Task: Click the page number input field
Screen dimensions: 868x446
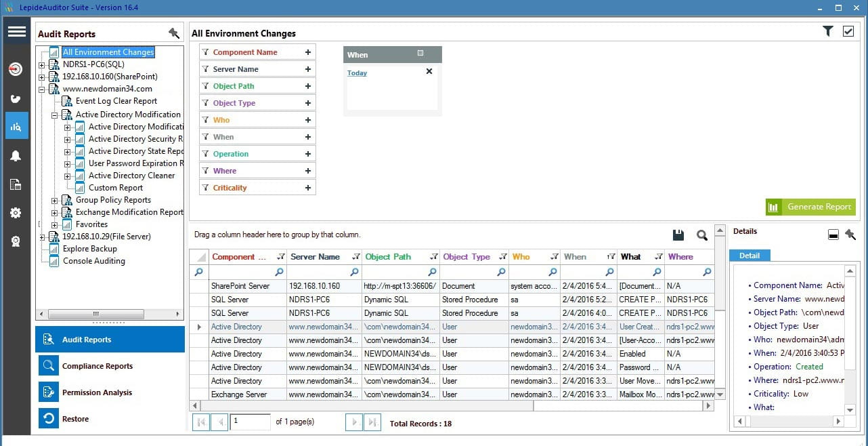Action: pyautogui.click(x=249, y=422)
